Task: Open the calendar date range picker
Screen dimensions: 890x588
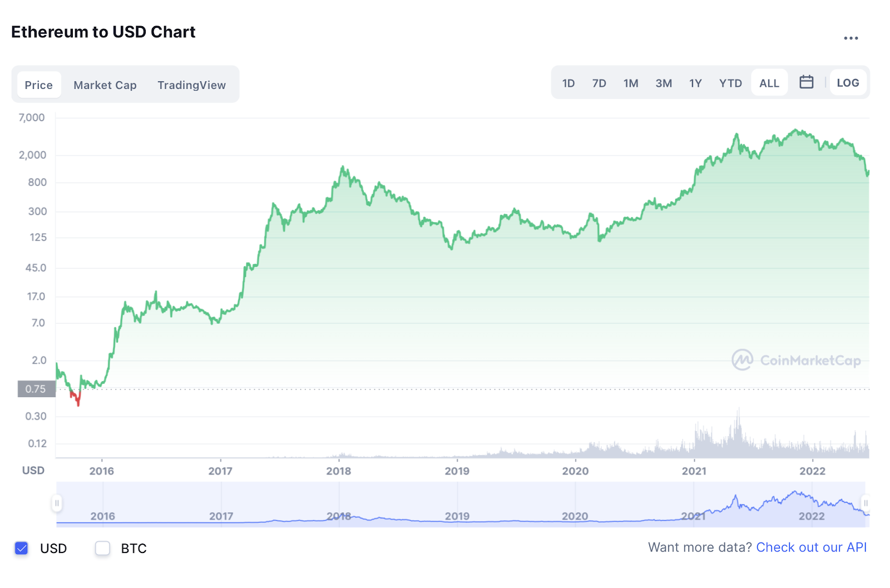Action: [806, 82]
